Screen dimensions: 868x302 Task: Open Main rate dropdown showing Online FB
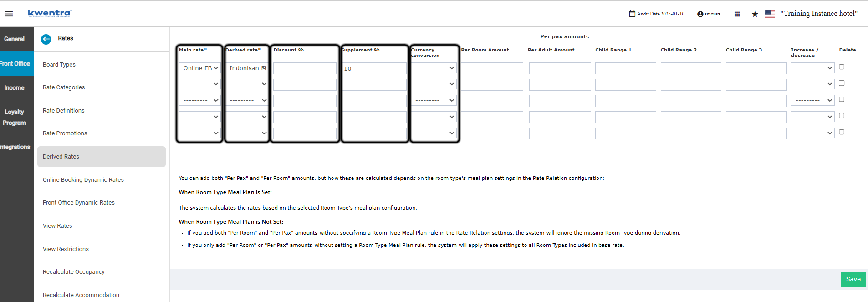[199, 68]
